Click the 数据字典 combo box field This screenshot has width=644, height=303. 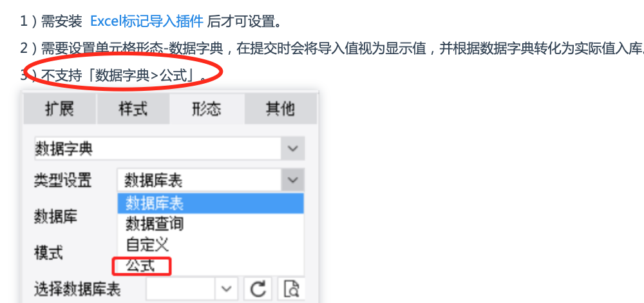(x=169, y=148)
